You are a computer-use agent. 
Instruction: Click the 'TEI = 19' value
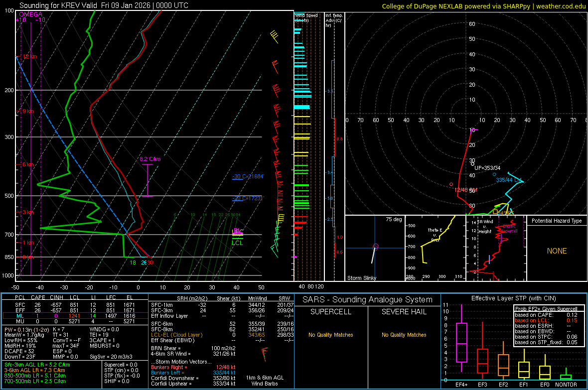tap(99, 335)
